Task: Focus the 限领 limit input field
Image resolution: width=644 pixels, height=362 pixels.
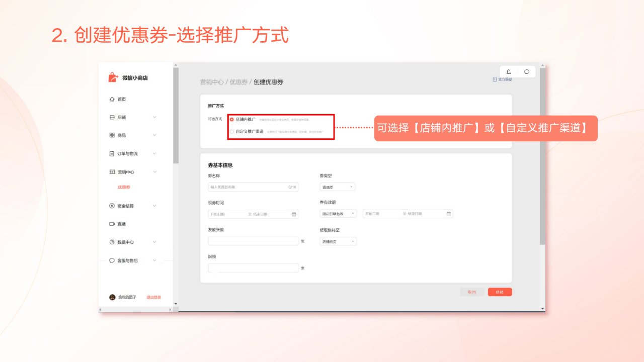Action: coord(253,268)
